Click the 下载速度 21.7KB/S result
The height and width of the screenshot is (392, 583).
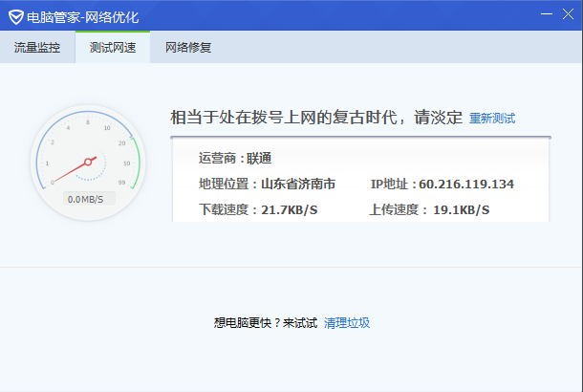(x=258, y=209)
